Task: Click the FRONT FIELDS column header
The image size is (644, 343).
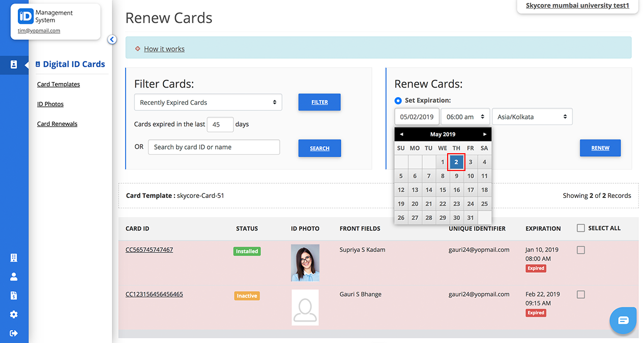Action: pos(360,228)
